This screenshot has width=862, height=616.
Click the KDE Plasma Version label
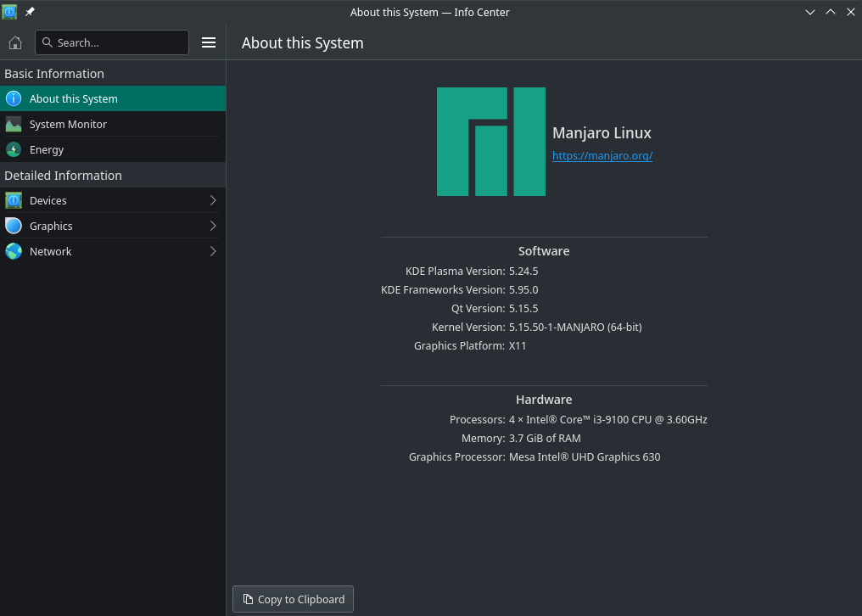coord(456,272)
